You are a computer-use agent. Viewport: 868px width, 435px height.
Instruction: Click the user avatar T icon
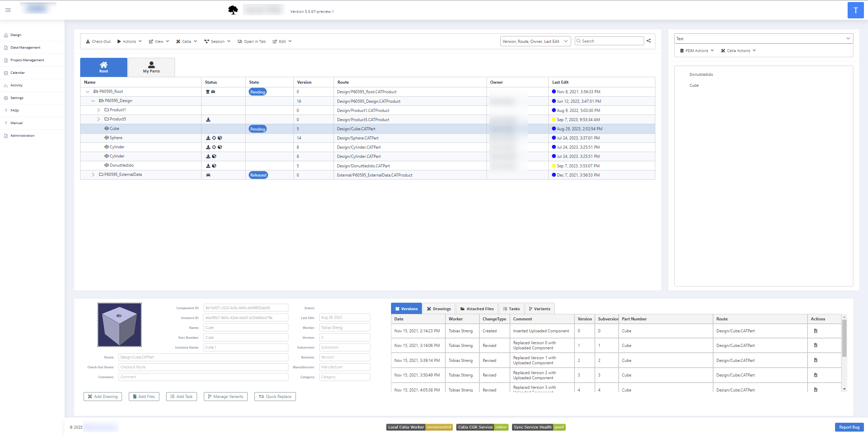(855, 11)
